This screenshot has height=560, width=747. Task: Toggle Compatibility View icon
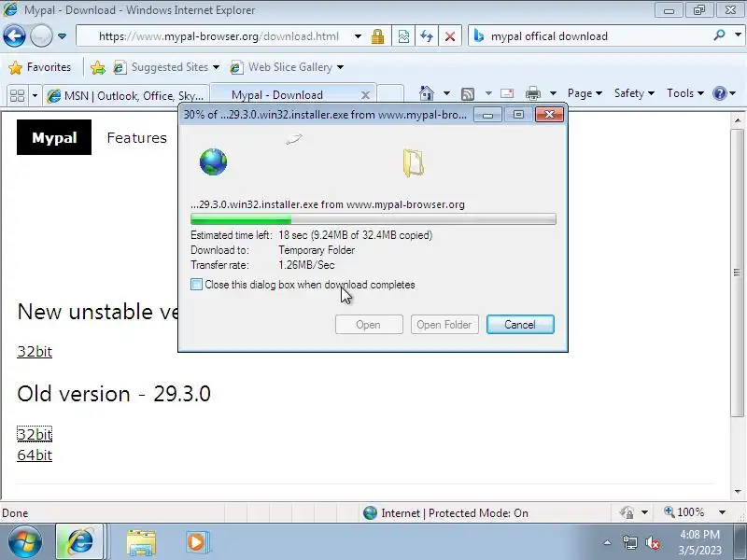403,36
